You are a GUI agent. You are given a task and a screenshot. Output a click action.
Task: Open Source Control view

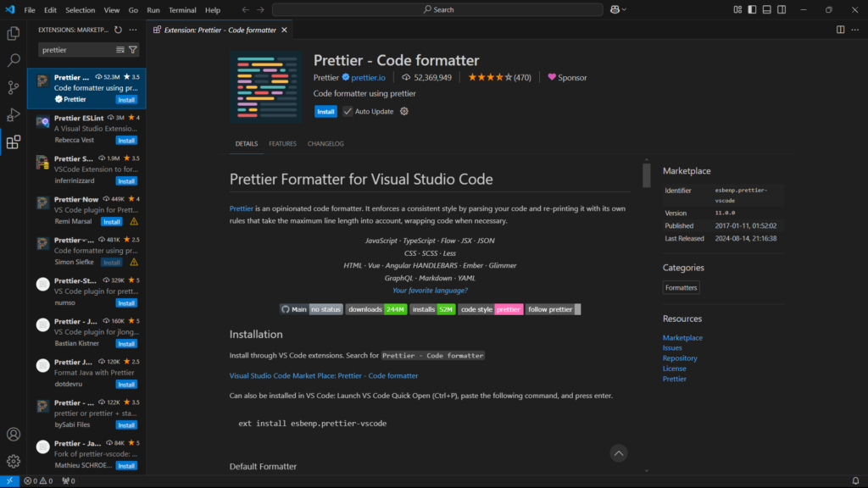click(x=14, y=87)
